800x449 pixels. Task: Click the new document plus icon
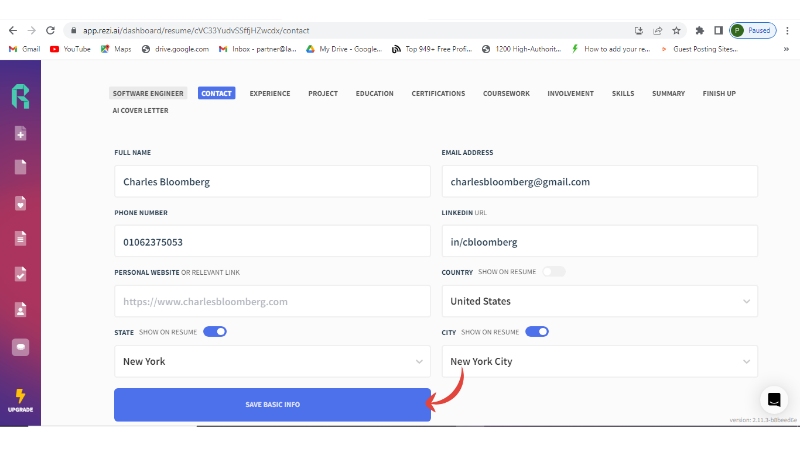click(x=20, y=134)
